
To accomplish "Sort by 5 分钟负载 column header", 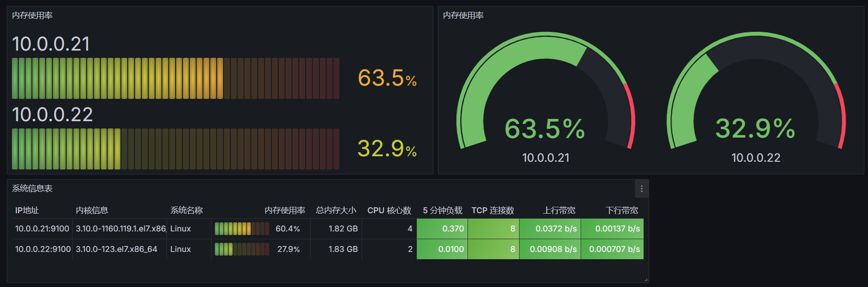I will 442,210.
